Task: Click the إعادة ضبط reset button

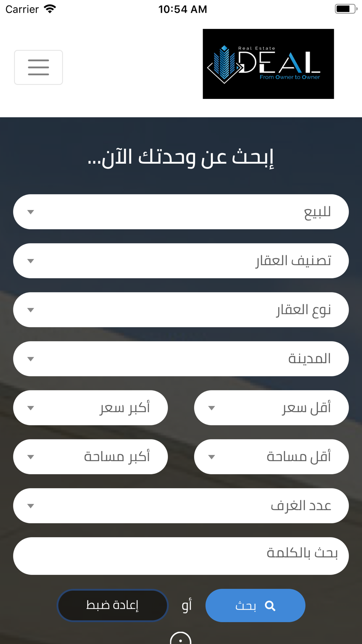Action: pyautogui.click(x=113, y=605)
